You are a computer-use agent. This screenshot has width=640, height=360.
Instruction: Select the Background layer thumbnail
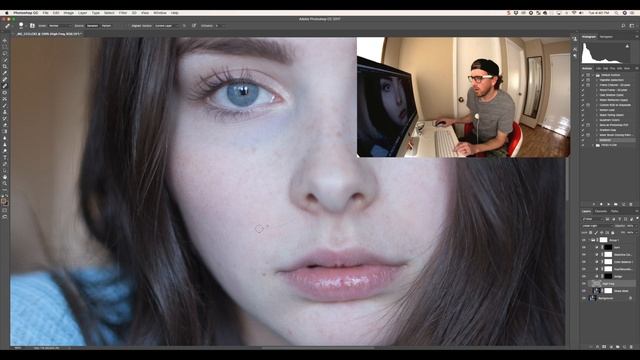593,298
